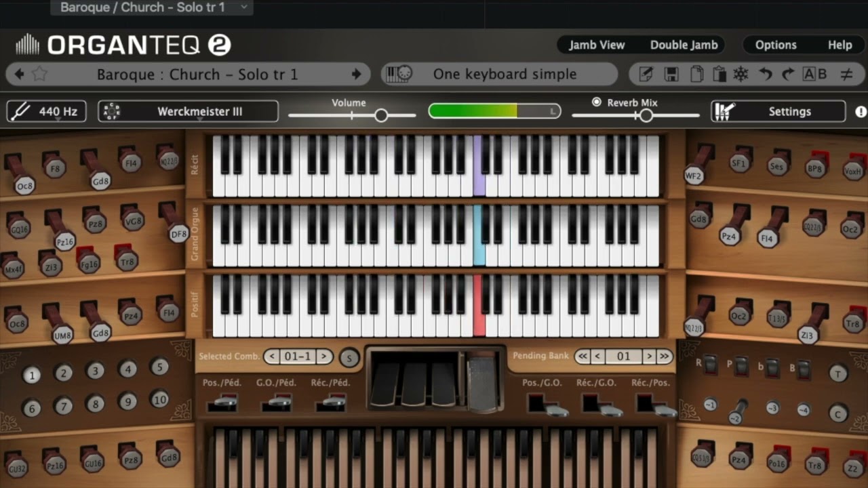Image resolution: width=868 pixels, height=488 pixels.
Task: Click the tuning fork icon
Action: pos(20,111)
